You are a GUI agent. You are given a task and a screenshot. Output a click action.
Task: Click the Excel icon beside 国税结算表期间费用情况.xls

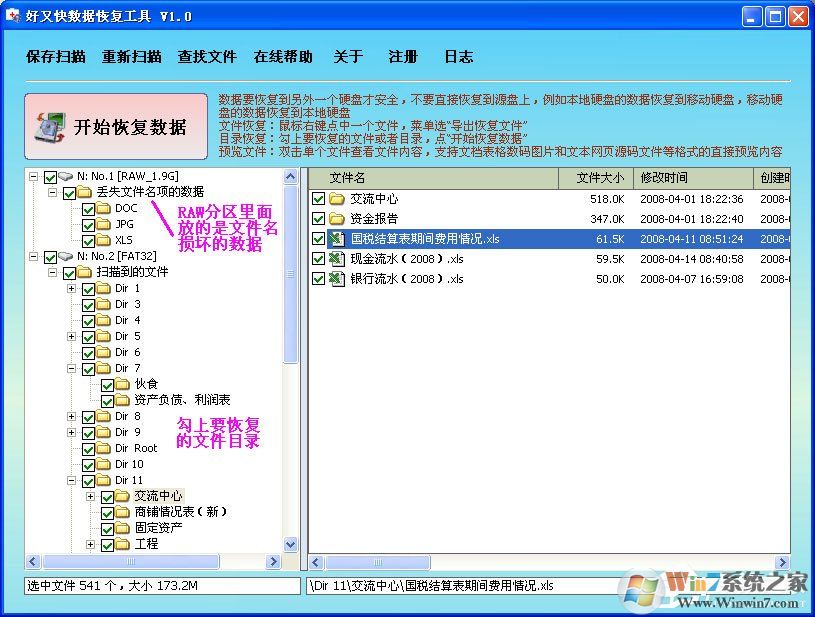pos(337,238)
